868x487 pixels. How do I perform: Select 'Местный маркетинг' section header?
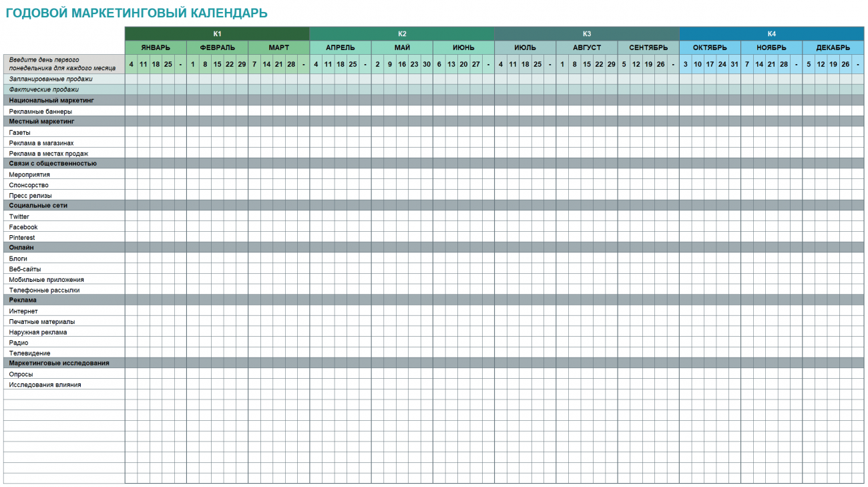tap(64, 122)
